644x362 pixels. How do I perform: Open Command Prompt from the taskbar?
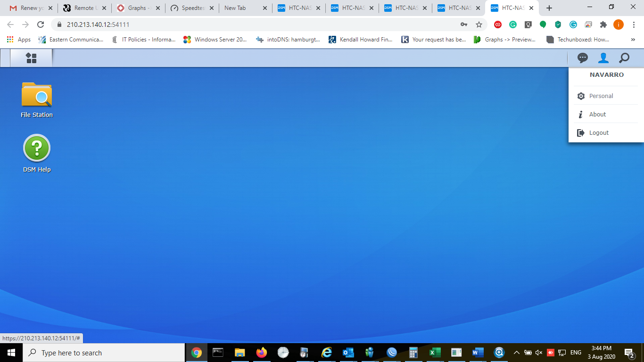tap(218, 353)
